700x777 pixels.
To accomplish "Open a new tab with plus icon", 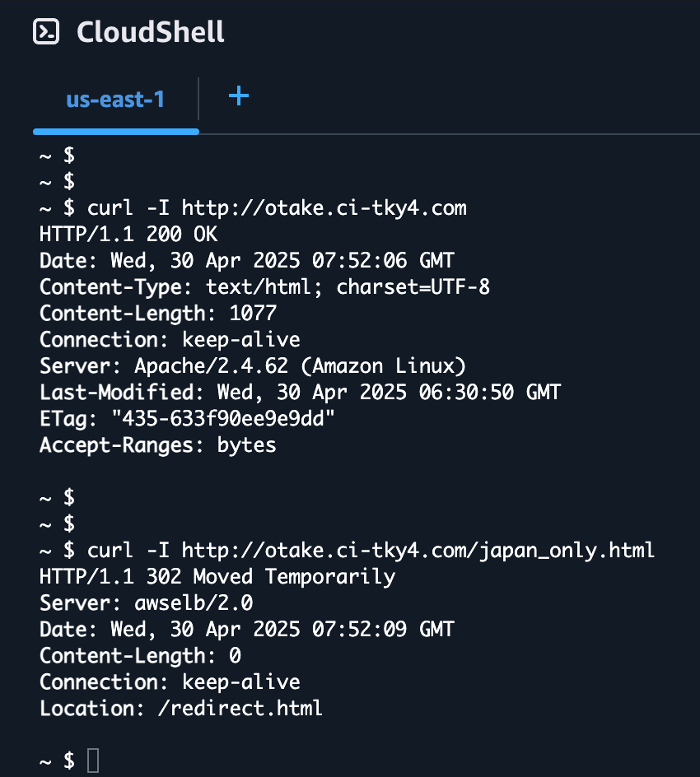I will [239, 95].
